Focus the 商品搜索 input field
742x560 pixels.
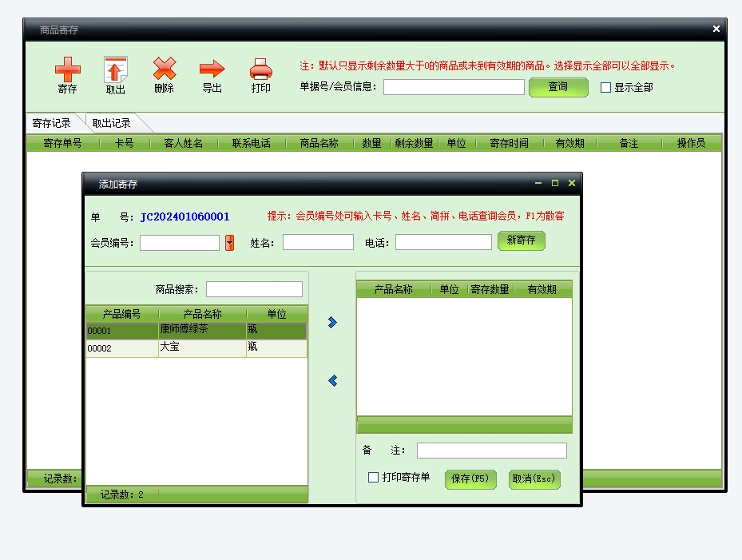pos(254,289)
